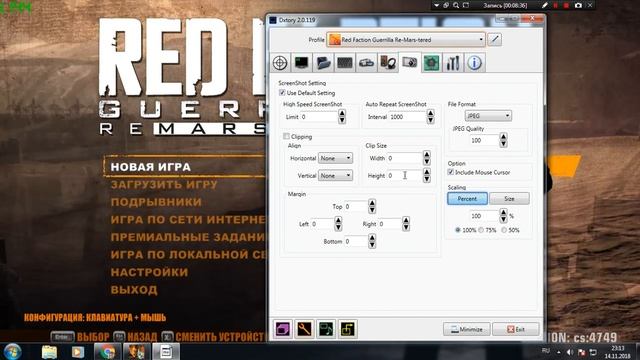Click the High Speed Limit stepper arrows

point(342,117)
